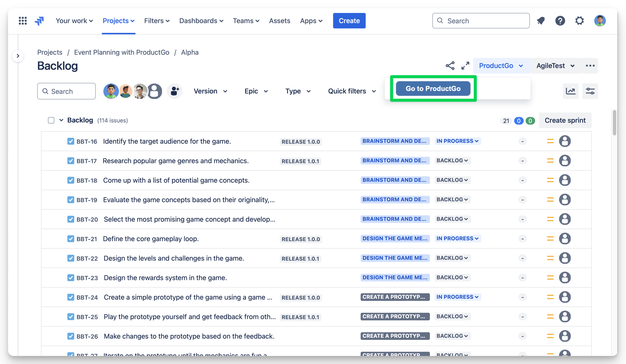
Task: Change BBT-17 status via its BACKLOG dropdown
Action: (x=452, y=161)
